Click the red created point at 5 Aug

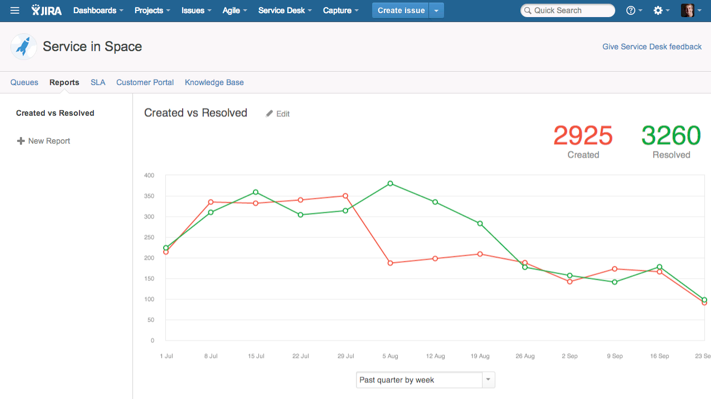pyautogui.click(x=390, y=263)
